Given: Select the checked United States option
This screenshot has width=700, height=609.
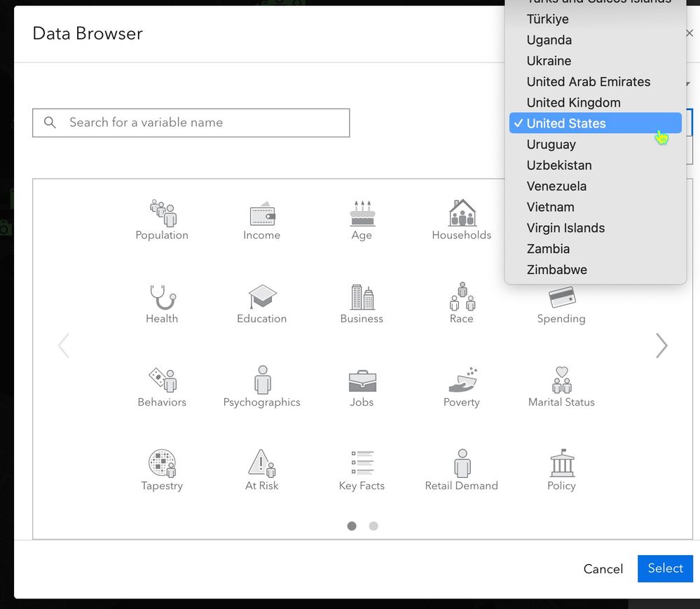Looking at the screenshot, I should click(x=595, y=123).
